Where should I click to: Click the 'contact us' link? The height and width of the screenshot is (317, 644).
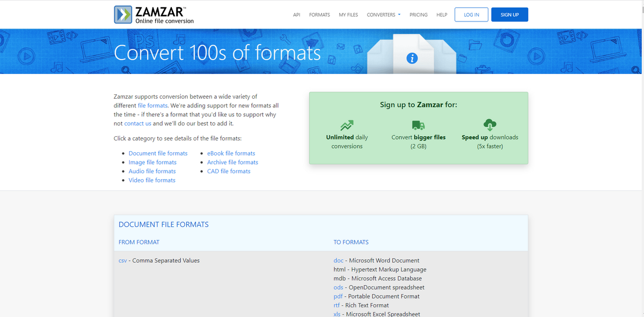click(137, 123)
